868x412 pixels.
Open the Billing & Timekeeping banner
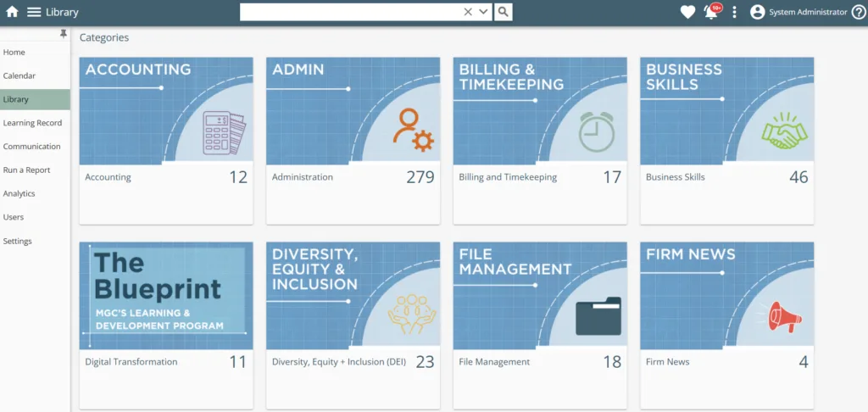coord(540,111)
